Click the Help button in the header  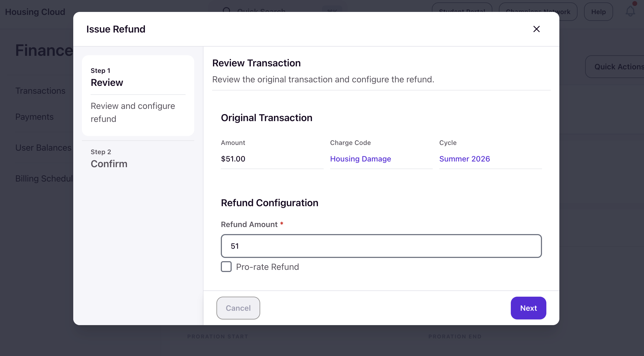[598, 12]
